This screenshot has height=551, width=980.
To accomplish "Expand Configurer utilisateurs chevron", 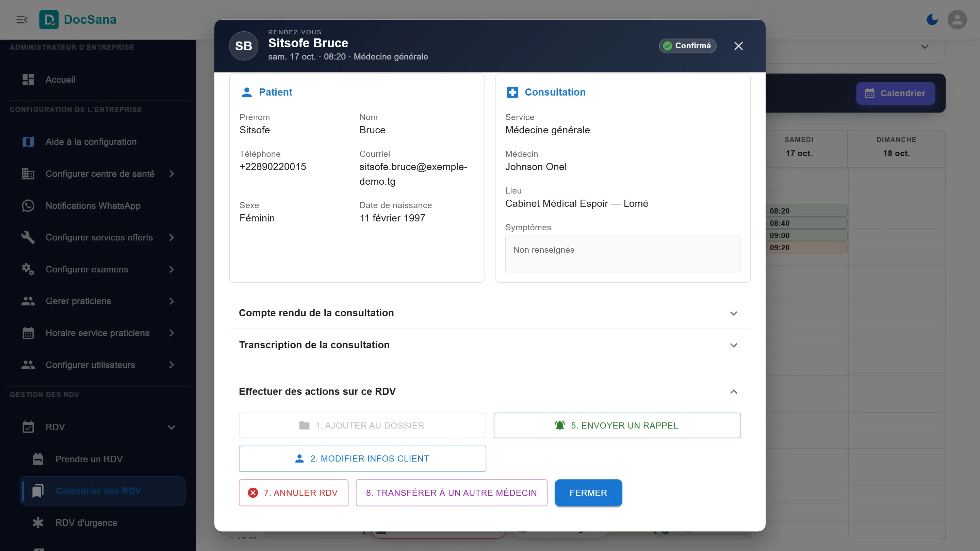I will tap(171, 365).
